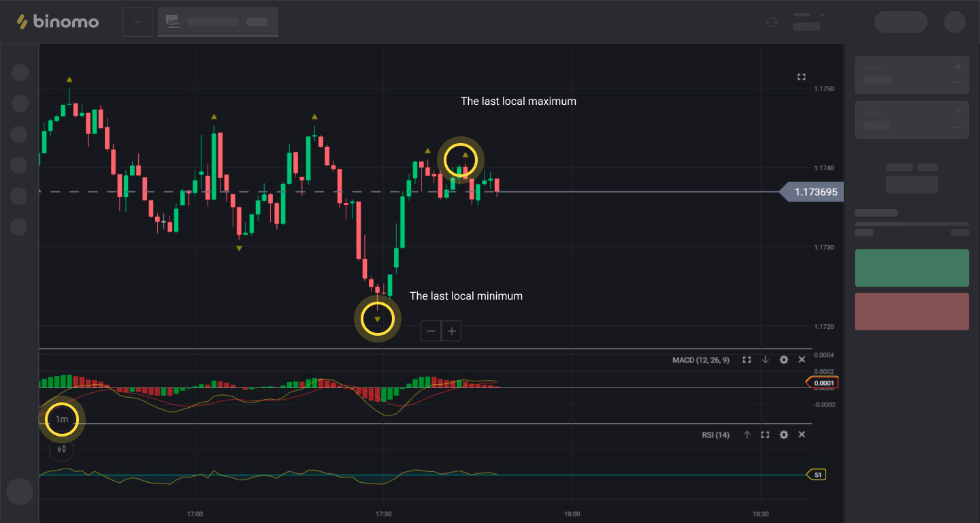The width and height of the screenshot is (980, 523).
Task: Remove the RSI indicator panel
Action: pos(802,434)
